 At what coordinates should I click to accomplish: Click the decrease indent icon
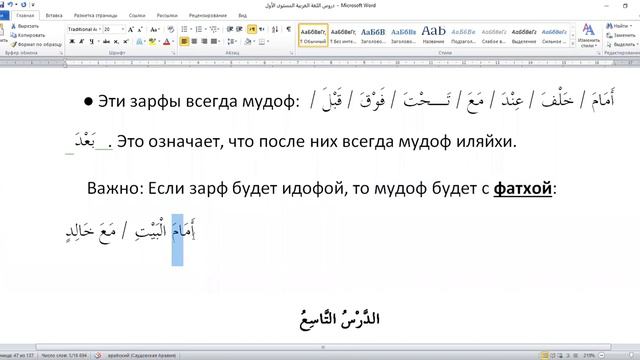tap(230, 29)
